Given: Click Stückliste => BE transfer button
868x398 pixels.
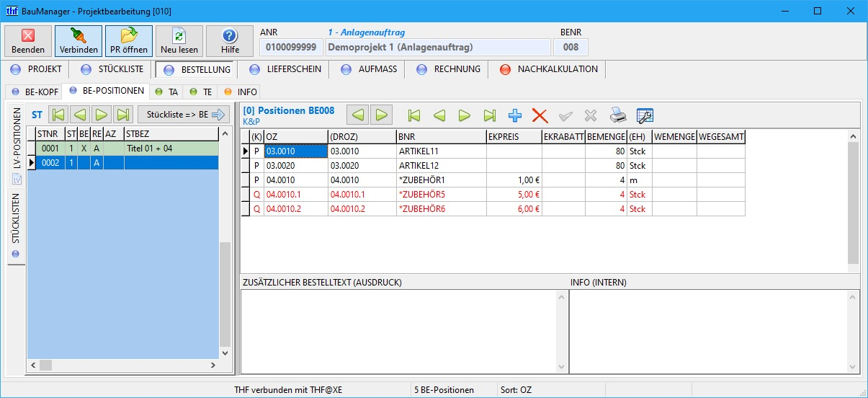Looking at the screenshot, I should 184,115.
